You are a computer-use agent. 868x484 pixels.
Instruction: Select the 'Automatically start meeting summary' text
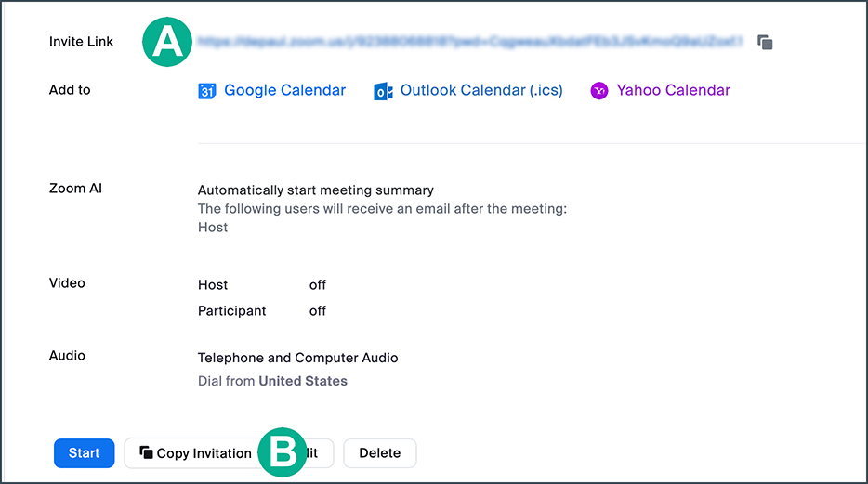tap(316, 190)
